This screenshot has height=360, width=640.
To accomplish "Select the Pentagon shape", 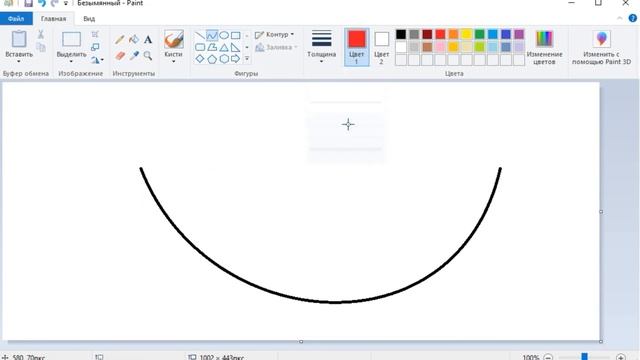I will (212, 59).
